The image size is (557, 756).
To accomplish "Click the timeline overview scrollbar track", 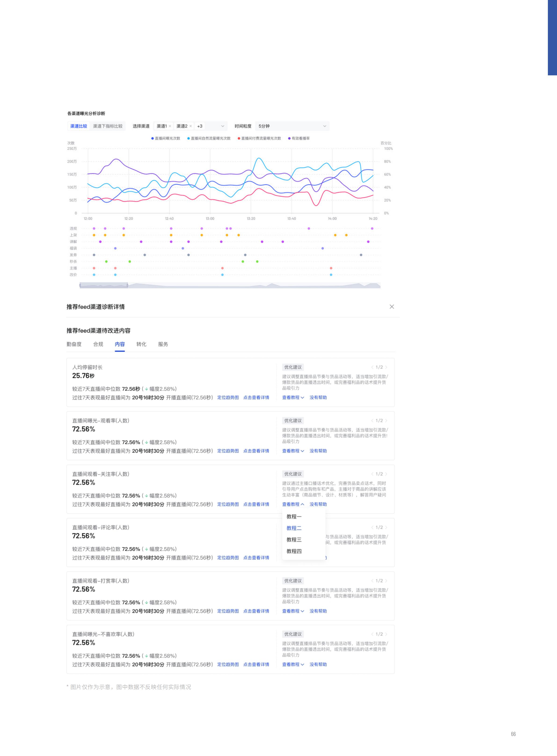I will (x=230, y=285).
